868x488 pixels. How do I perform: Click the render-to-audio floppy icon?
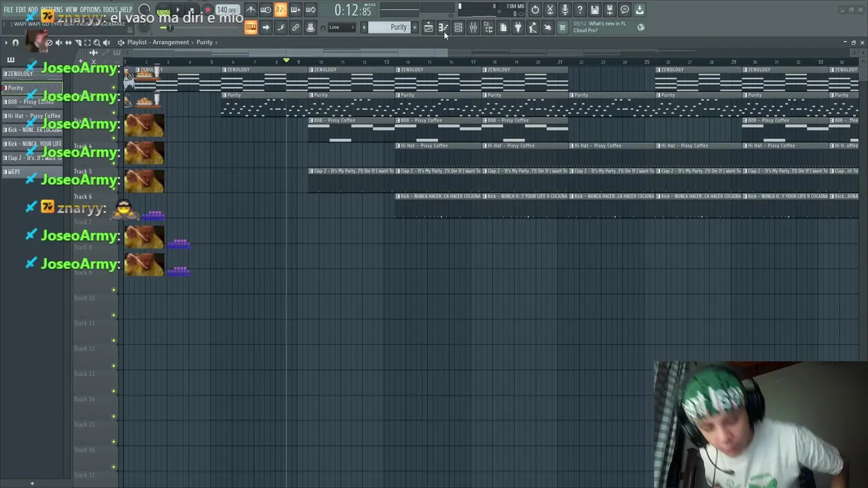(x=610, y=9)
